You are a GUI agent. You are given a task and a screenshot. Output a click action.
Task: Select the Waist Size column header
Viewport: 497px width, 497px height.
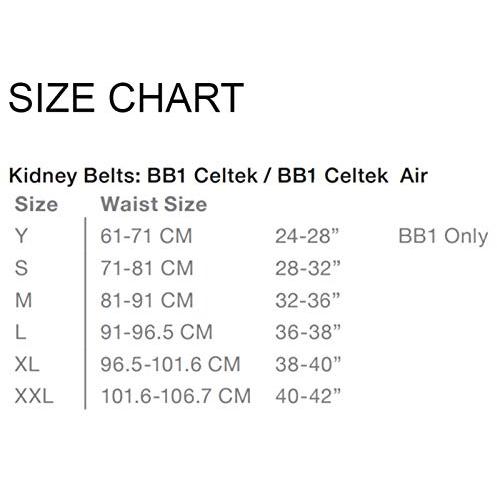pyautogui.click(x=154, y=204)
